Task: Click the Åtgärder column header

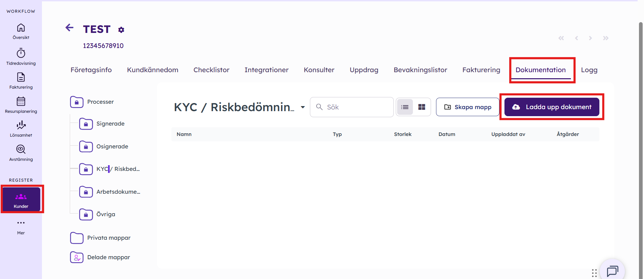Action: (568, 134)
